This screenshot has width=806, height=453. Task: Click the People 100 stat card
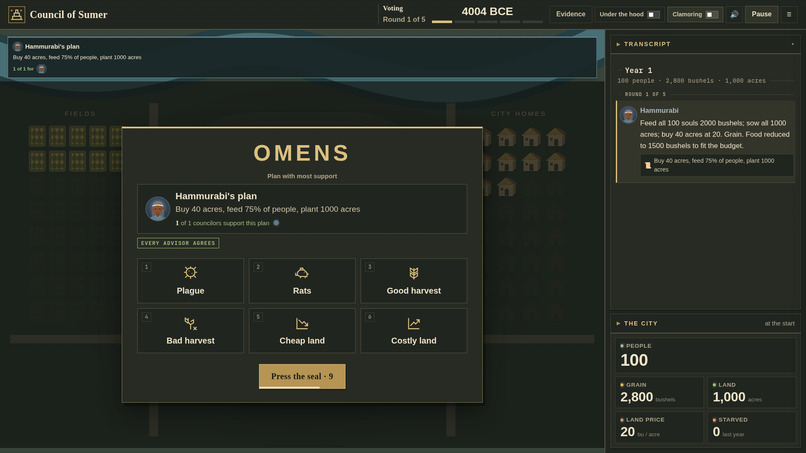706,355
